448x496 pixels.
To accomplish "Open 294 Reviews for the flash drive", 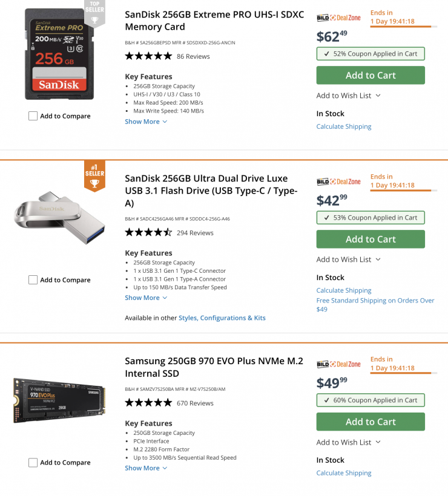I will coord(195,233).
